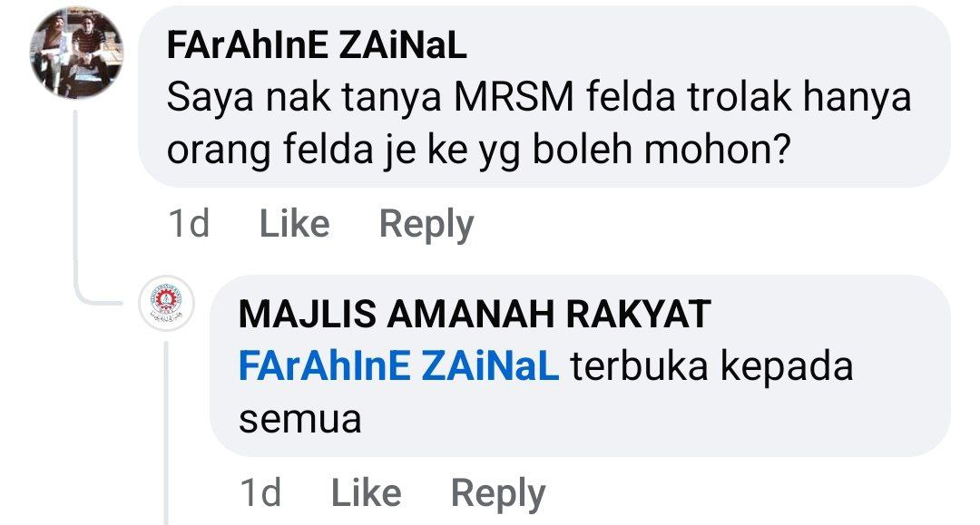Click FArAhInE ZAiNaL commenter name

point(317,45)
